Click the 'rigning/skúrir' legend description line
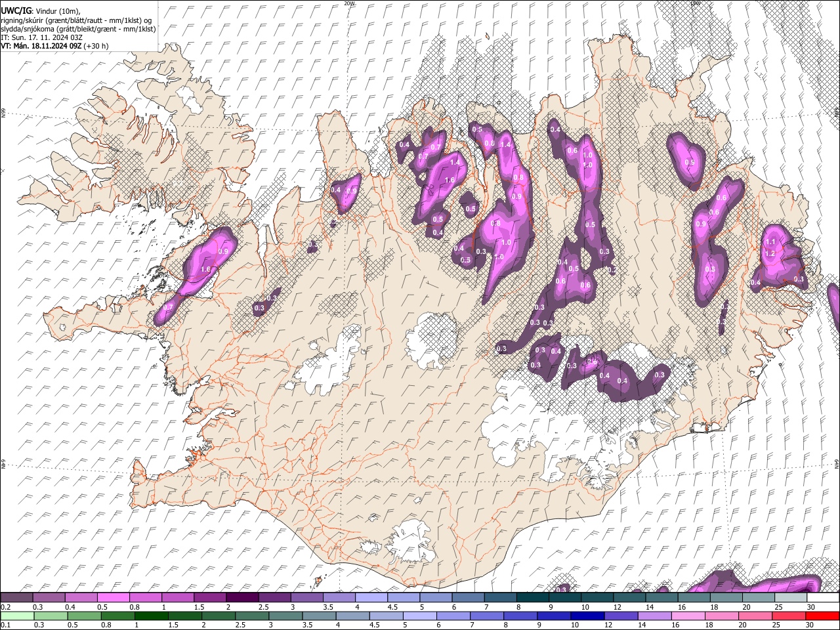840x630 pixels. [77, 20]
